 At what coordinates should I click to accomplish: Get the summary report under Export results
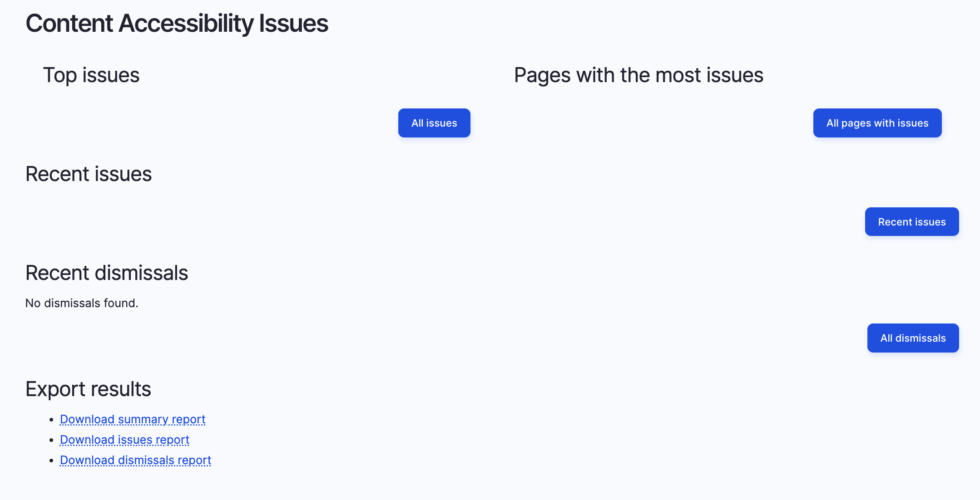coord(133,419)
